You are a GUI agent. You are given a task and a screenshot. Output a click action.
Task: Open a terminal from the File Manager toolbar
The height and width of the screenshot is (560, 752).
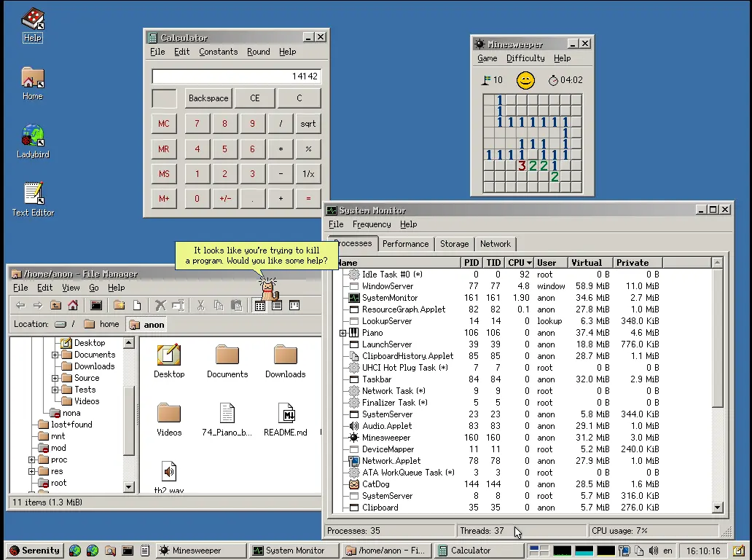pyautogui.click(x=95, y=304)
